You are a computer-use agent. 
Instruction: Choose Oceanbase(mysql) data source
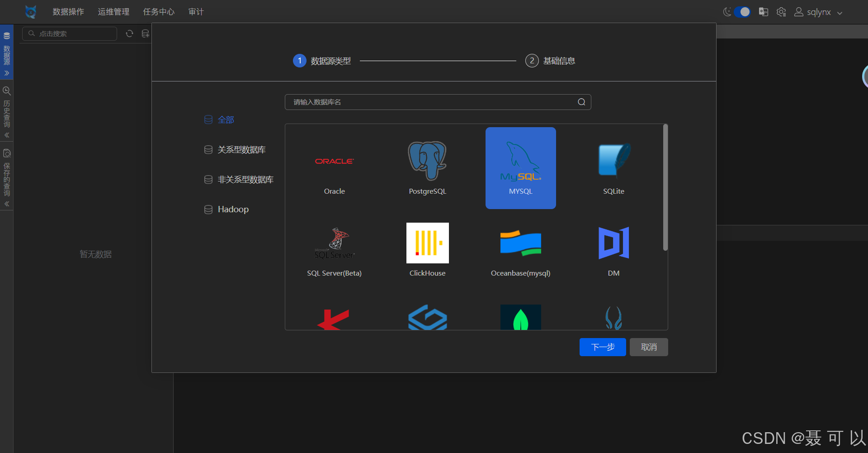(521, 250)
